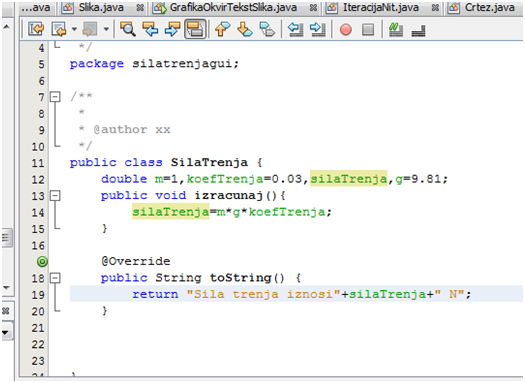Click Find Previous Occurrence icon
The image size is (525, 383).
pyautogui.click(x=150, y=29)
